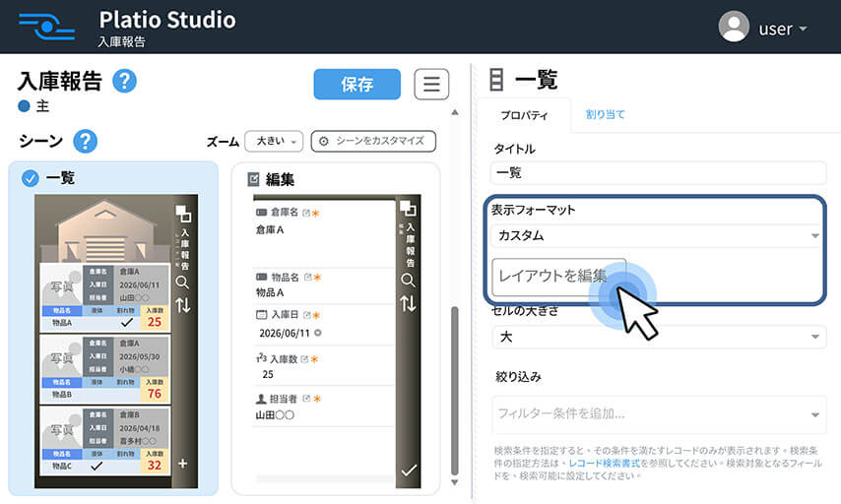The width and height of the screenshot is (841, 504).
Task: Click scene panel scrollbar up arrow
Action: [x=455, y=112]
